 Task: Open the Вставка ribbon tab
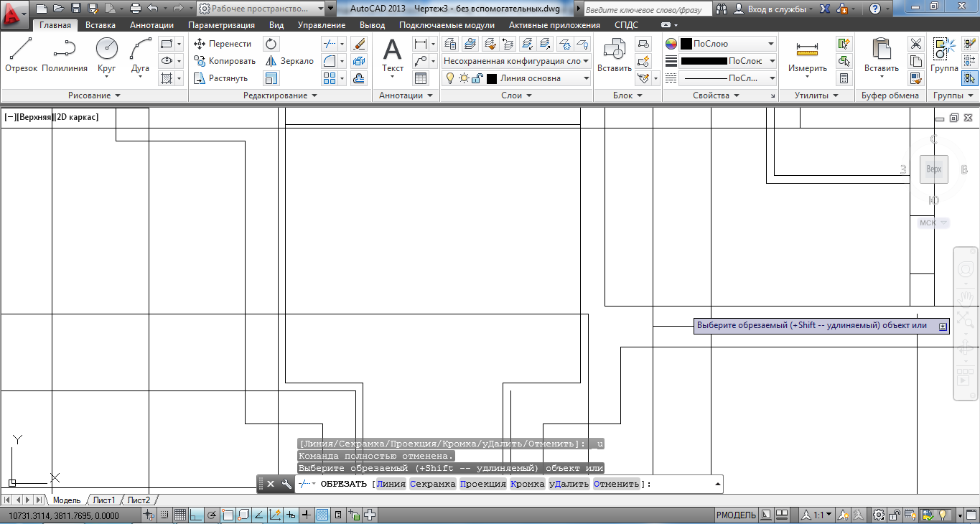[x=101, y=24]
